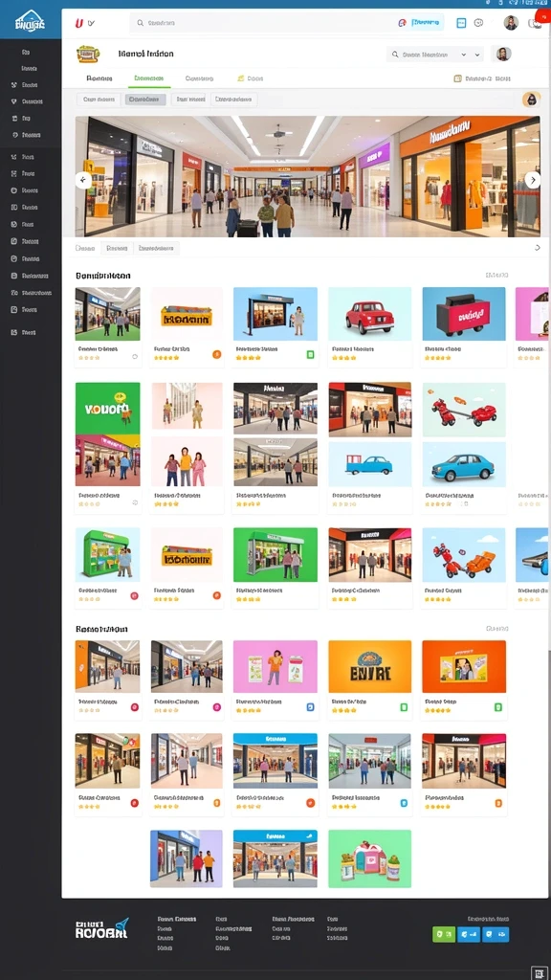The image size is (551, 980).
Task: Advance the banner with the right arrow
Action: 532,180
